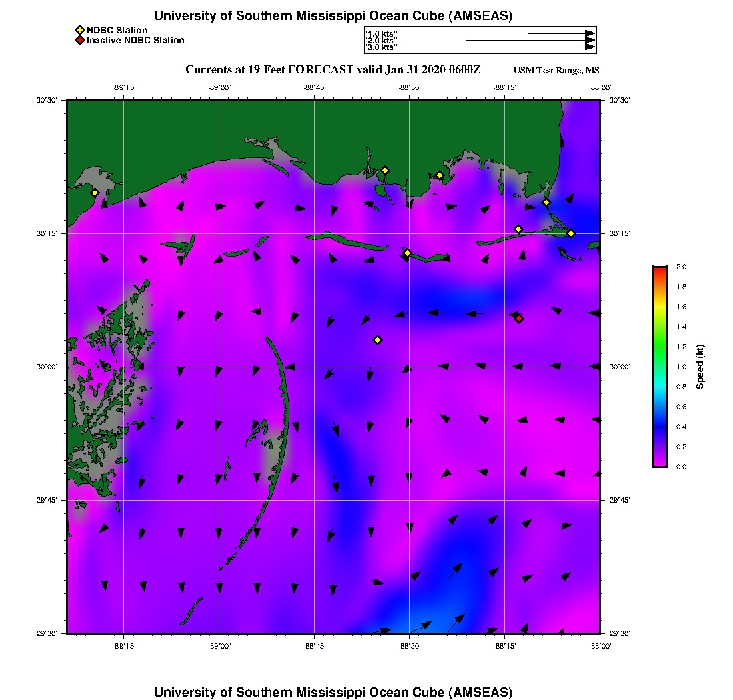Click the bottom Ocean Cube (AMSEAS) title

point(333,691)
